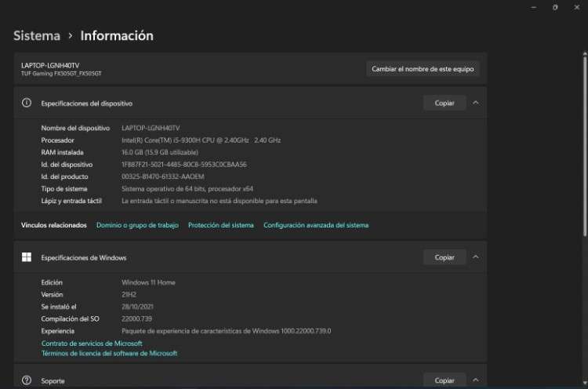Click the TUF Gaming FX505GT_FX505GT model text
The height and width of the screenshot is (389, 588).
pyautogui.click(x=61, y=74)
